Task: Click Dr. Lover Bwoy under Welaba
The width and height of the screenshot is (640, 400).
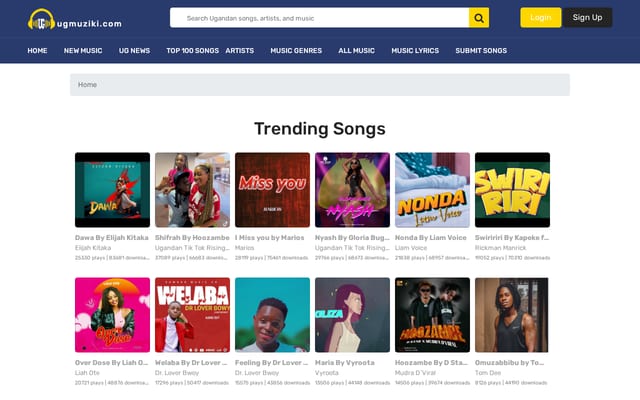Action: 177,373
